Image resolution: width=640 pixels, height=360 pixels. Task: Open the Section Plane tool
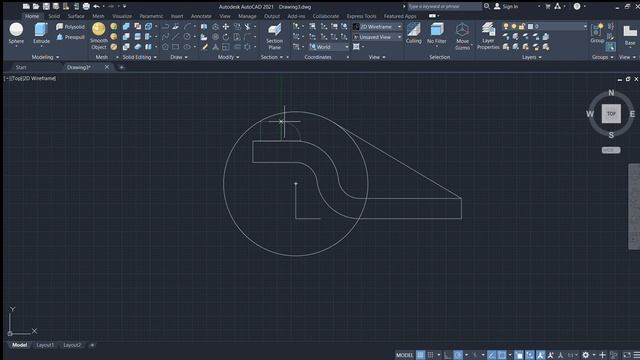274,36
